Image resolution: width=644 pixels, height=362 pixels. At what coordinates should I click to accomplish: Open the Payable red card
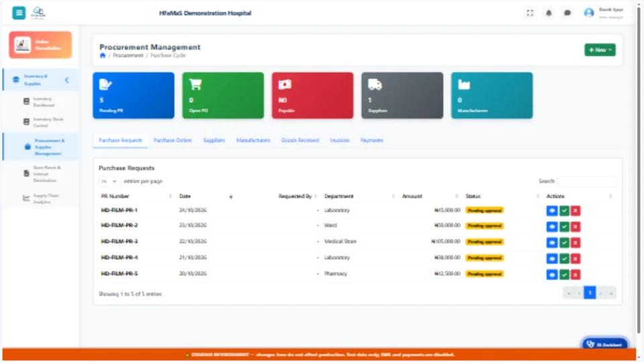[x=313, y=95]
